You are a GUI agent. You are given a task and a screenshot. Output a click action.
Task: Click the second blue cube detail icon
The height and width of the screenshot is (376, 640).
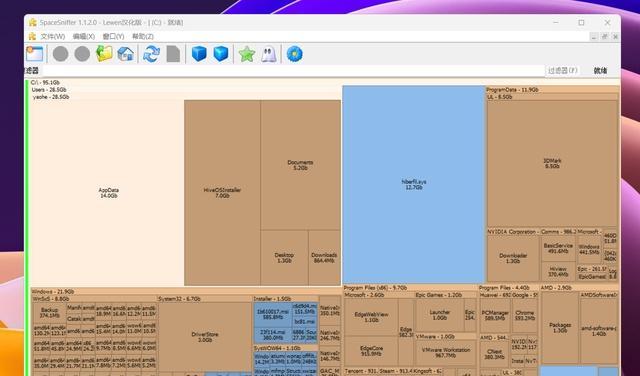pos(221,54)
